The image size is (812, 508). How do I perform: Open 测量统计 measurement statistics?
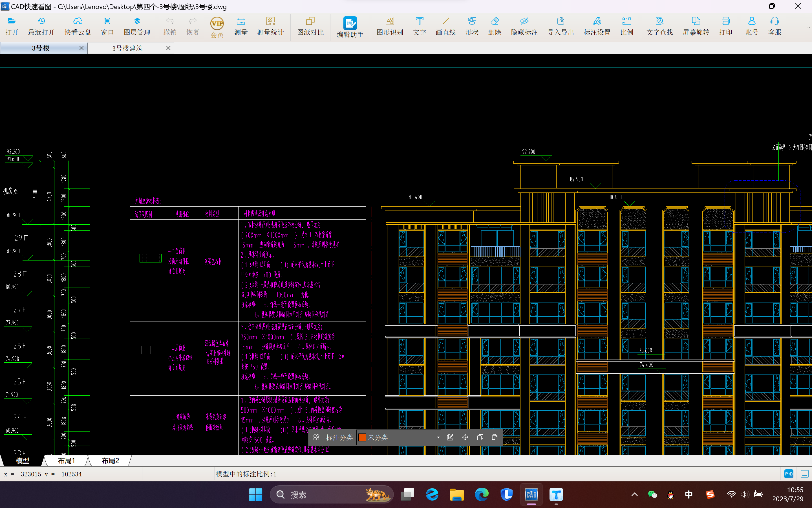pyautogui.click(x=270, y=26)
